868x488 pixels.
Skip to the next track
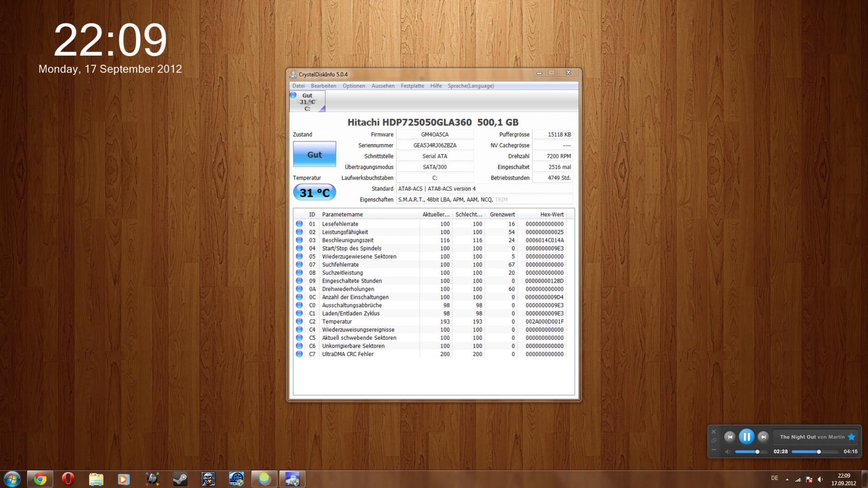tap(763, 436)
